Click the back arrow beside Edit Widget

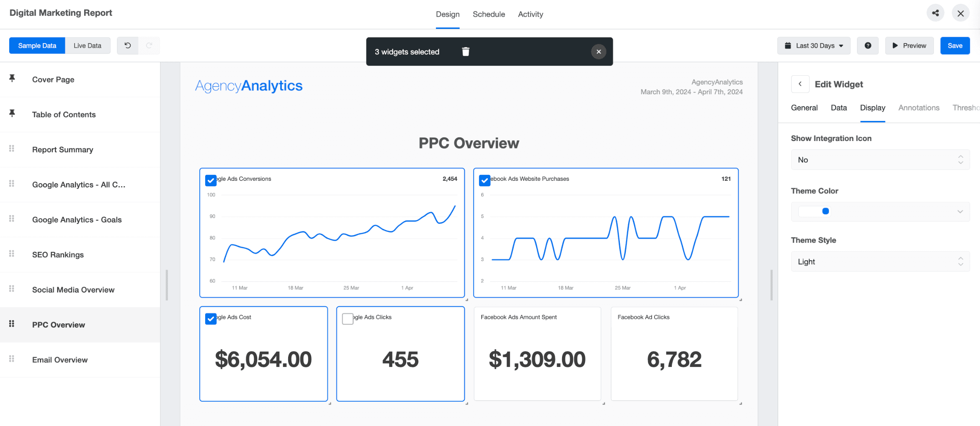coord(800,84)
